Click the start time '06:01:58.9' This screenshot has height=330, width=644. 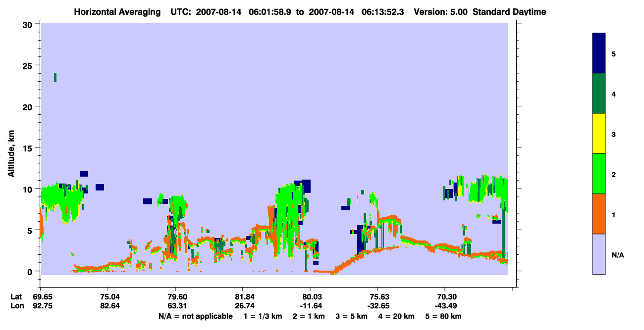click(270, 12)
